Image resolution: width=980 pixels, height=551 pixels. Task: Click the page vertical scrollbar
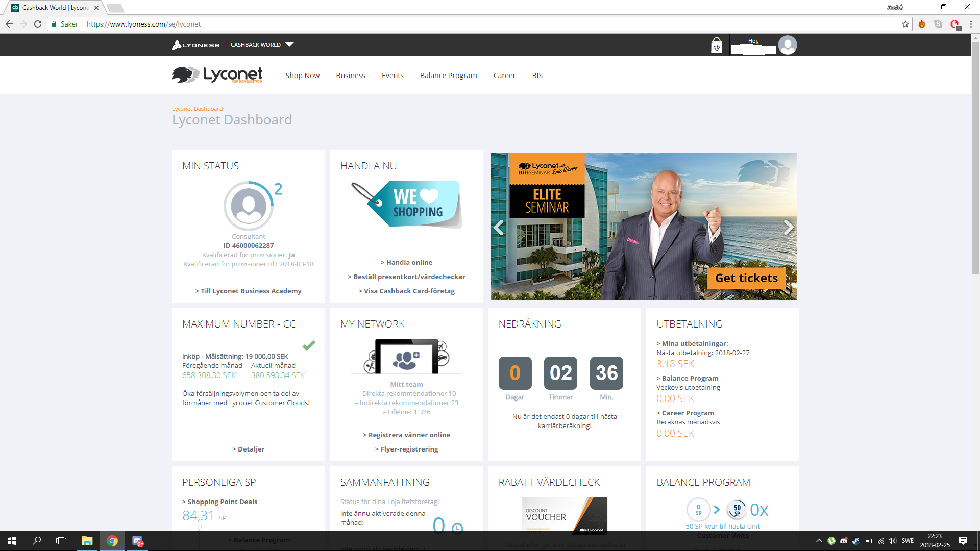click(975, 158)
